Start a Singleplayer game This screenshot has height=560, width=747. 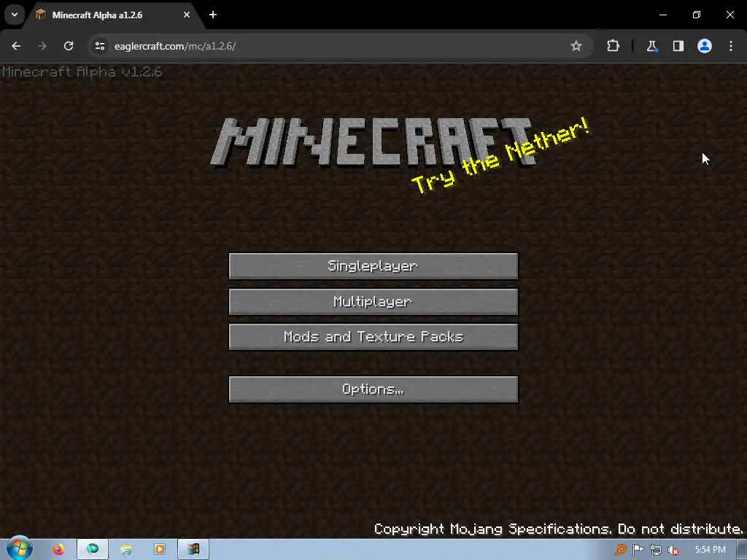coord(373,265)
